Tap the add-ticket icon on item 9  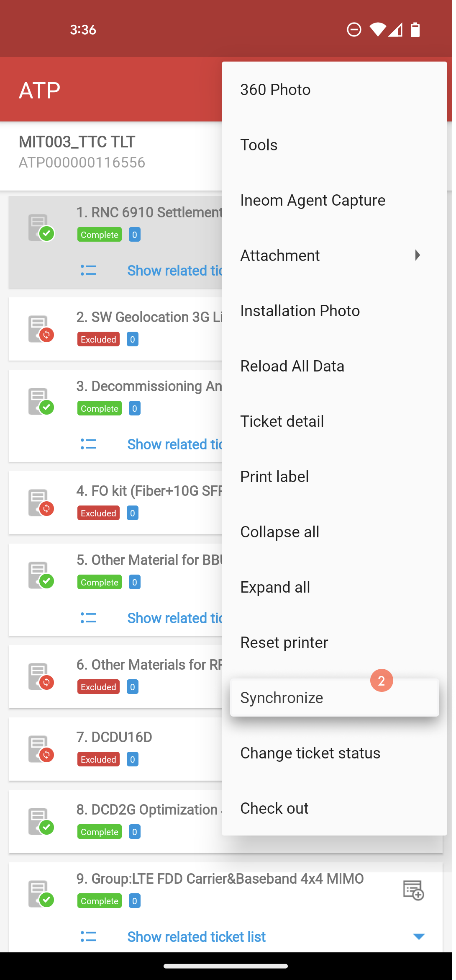click(x=413, y=890)
